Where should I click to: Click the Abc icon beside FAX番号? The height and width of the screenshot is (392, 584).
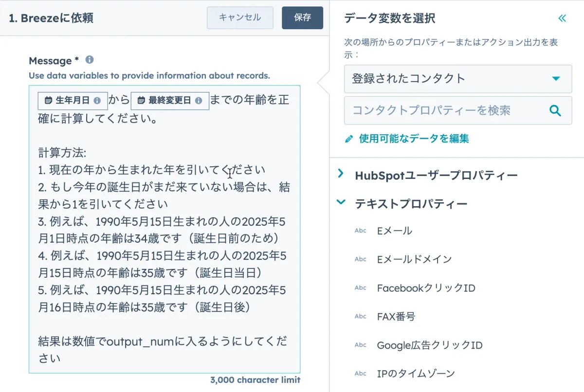click(x=360, y=316)
